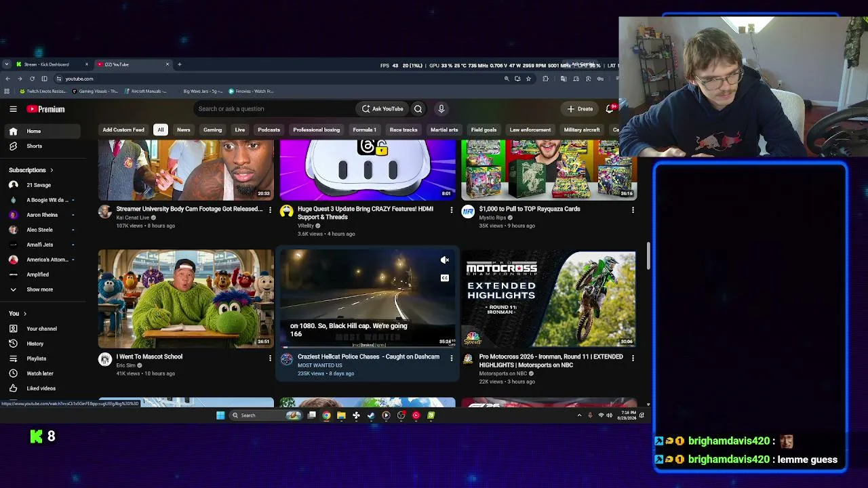Open more options for Hellcat Police Chases video

coord(452,358)
